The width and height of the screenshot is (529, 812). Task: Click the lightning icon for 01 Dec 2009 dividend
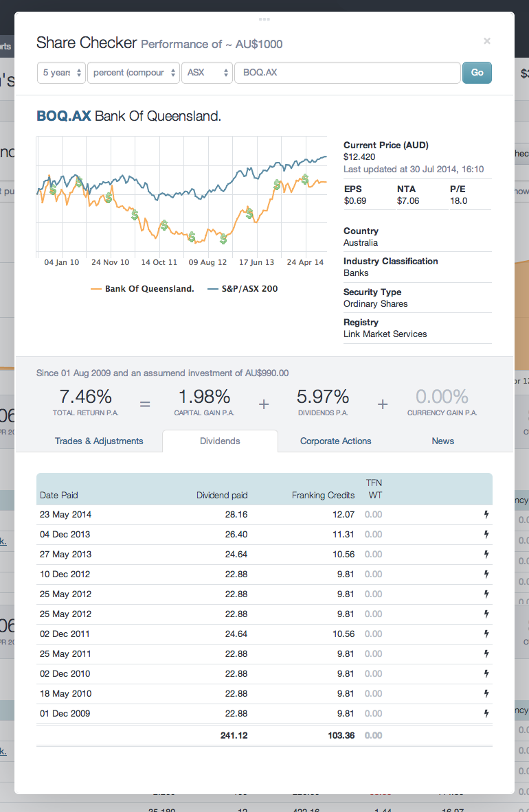pyautogui.click(x=486, y=713)
